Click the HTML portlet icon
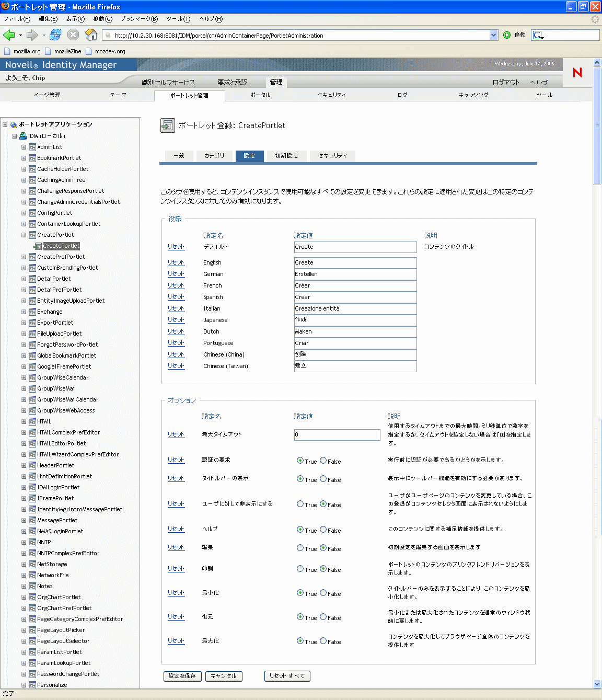Viewport: 602px width, 700px height. [32, 421]
